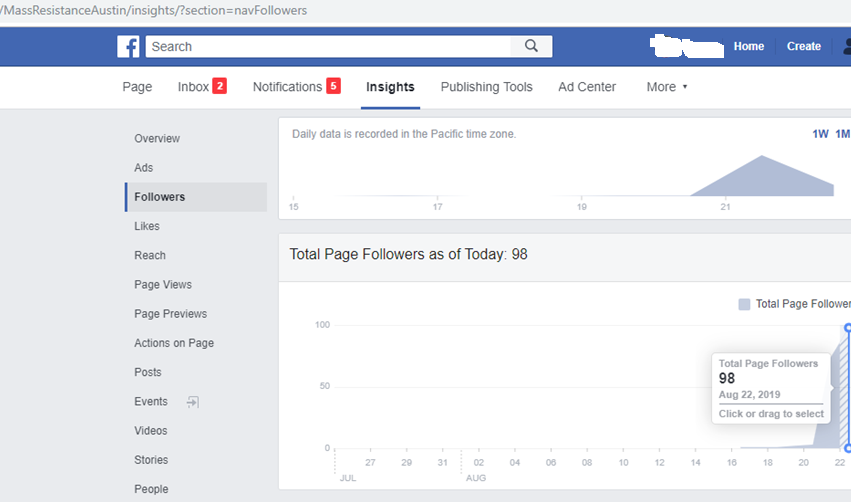The height and width of the screenshot is (502, 851).
Task: Expand the More dropdown menu
Action: 667,87
